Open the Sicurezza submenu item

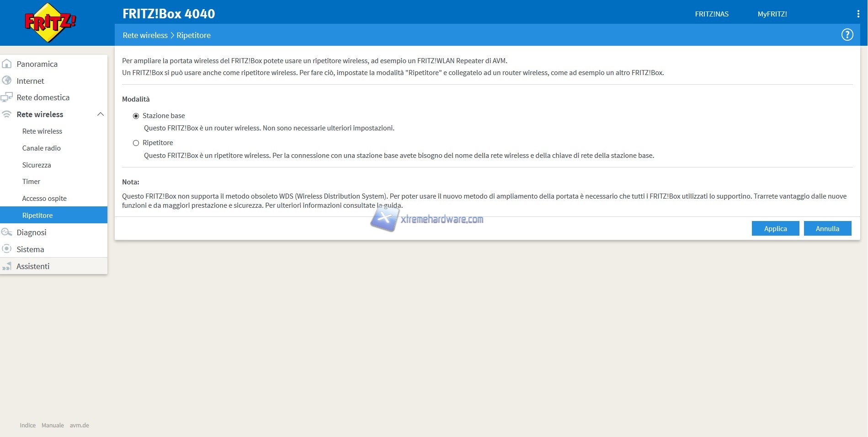(x=37, y=165)
